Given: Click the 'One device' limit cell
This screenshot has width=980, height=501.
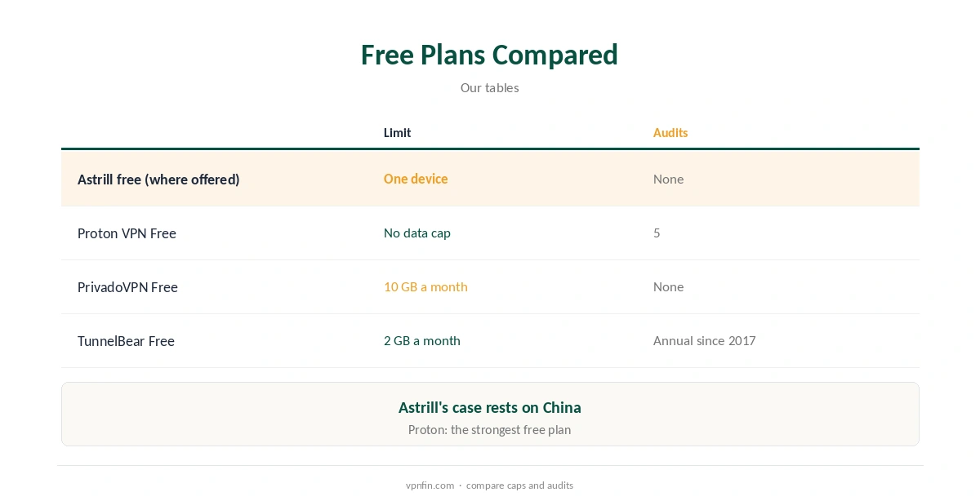Looking at the screenshot, I should (416, 179).
